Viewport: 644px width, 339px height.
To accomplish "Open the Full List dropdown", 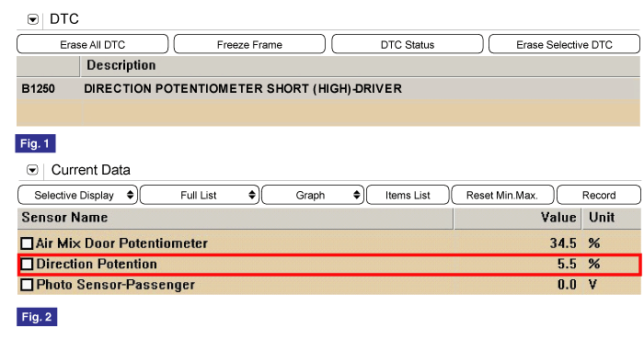I will pyautogui.click(x=200, y=195).
